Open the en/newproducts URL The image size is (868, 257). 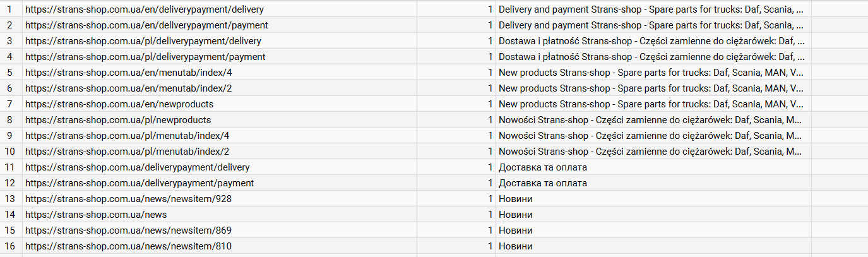click(x=119, y=104)
